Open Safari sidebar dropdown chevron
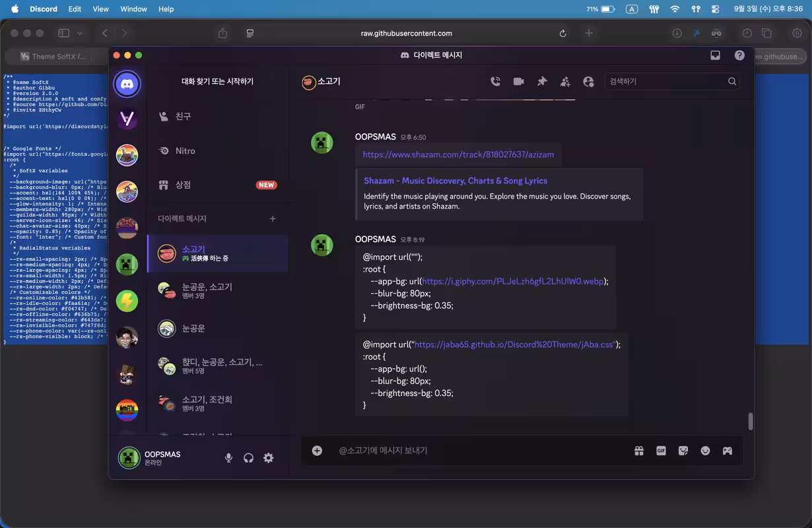 (x=80, y=33)
